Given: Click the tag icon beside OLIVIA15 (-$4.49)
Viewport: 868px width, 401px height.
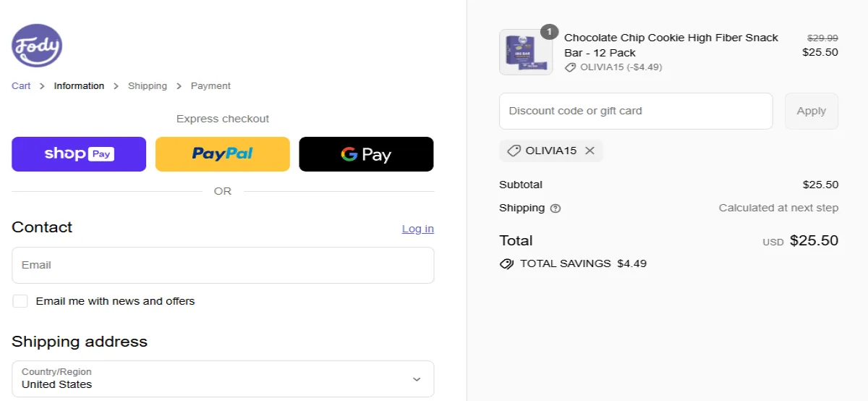Looking at the screenshot, I should [x=570, y=67].
